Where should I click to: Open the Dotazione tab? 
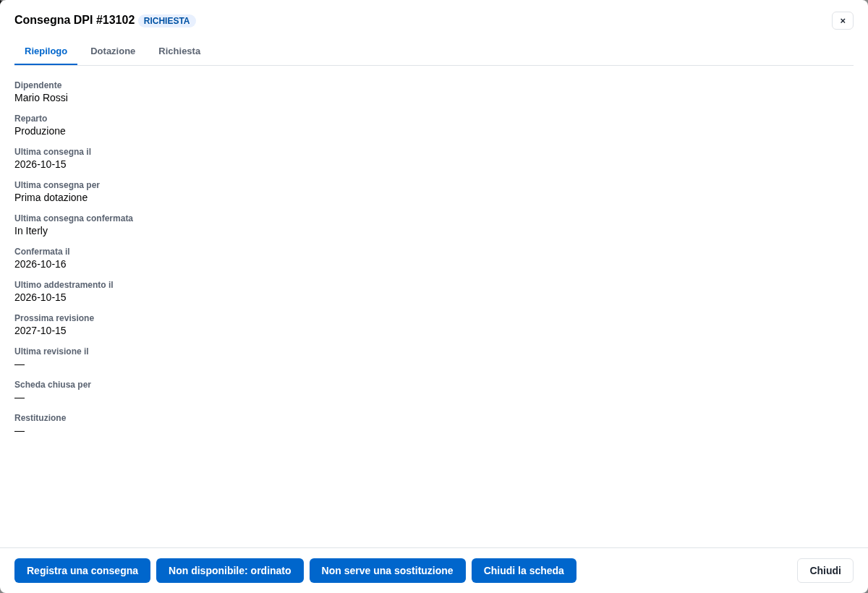click(x=113, y=51)
